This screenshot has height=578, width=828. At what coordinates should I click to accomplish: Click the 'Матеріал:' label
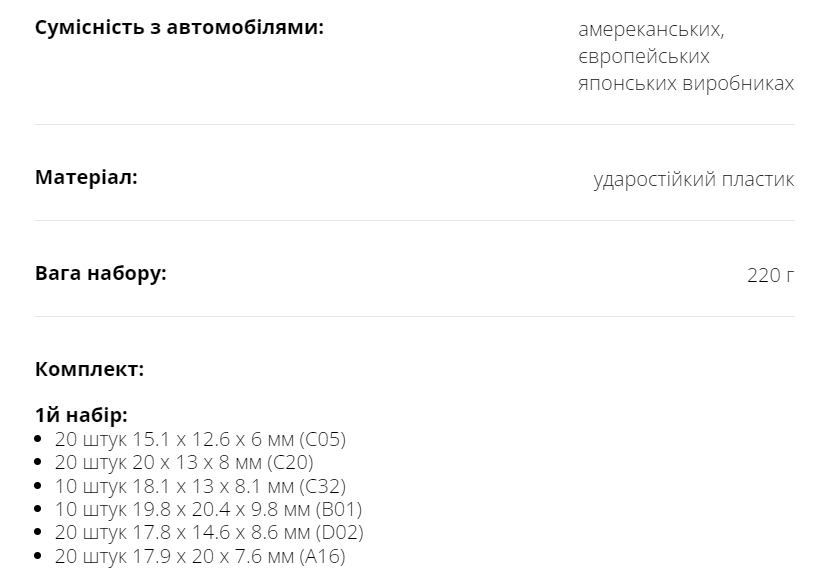(86, 178)
